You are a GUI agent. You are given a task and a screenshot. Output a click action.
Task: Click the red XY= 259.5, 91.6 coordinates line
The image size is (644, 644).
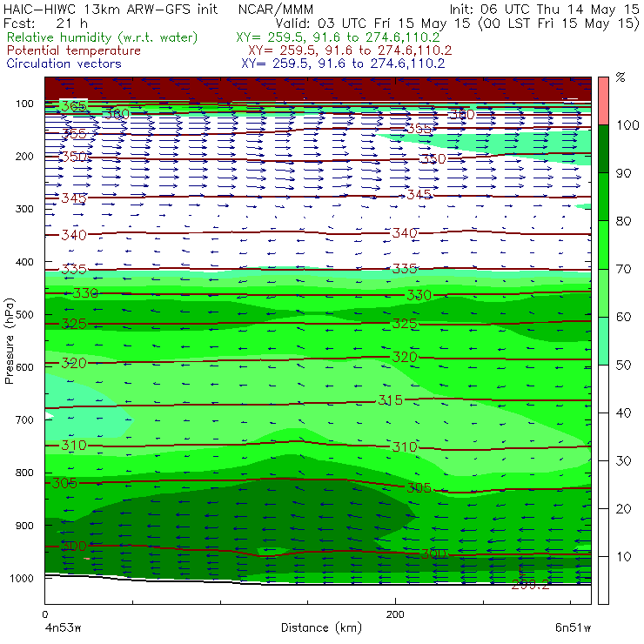click(x=350, y=50)
